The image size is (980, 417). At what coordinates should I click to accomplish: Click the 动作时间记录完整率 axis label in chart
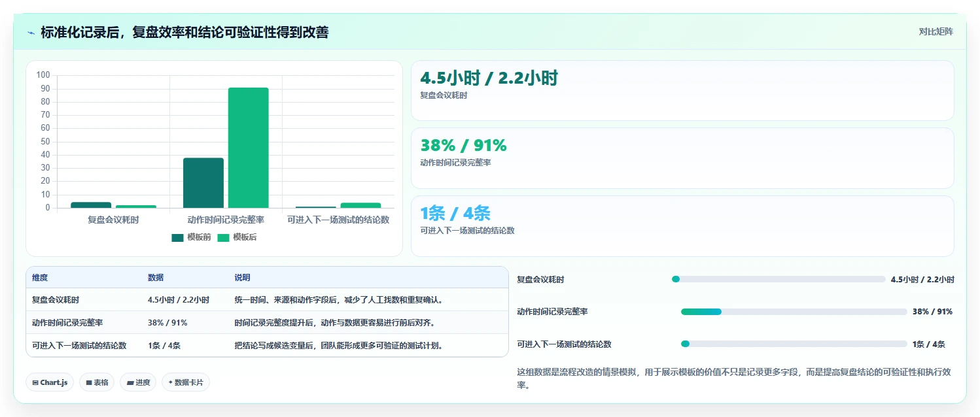[x=226, y=220]
